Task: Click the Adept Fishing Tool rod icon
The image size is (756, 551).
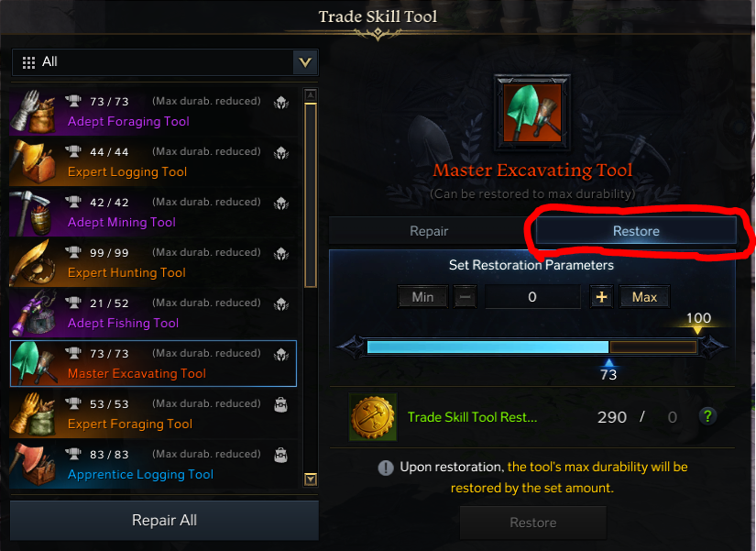Action: [x=33, y=314]
